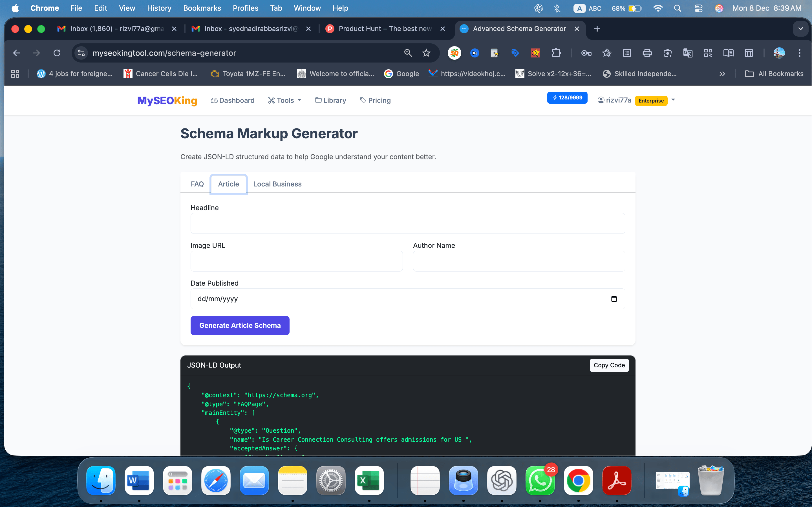This screenshot has width=812, height=507.
Task: Open the Extensions puzzle icon
Action: pyautogui.click(x=556, y=53)
